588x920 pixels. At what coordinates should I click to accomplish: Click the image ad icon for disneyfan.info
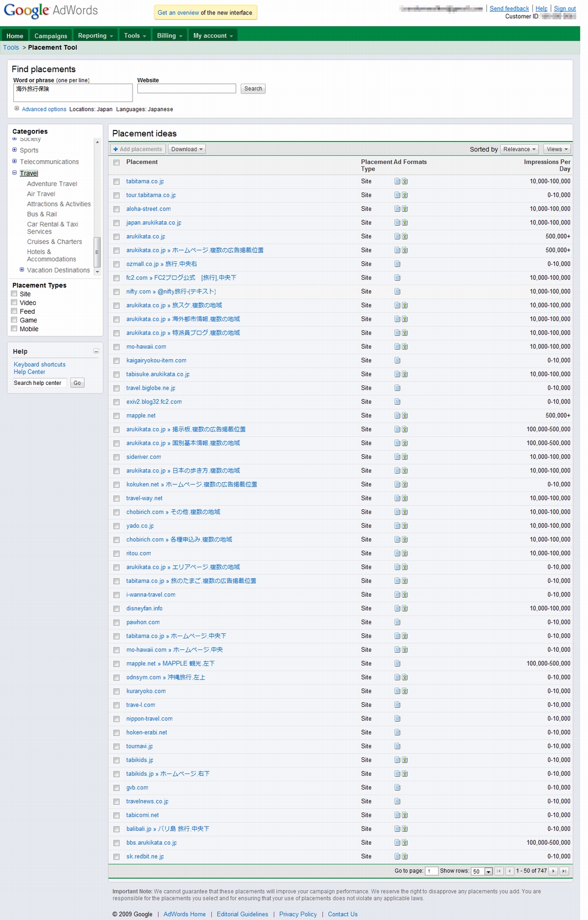pos(405,608)
